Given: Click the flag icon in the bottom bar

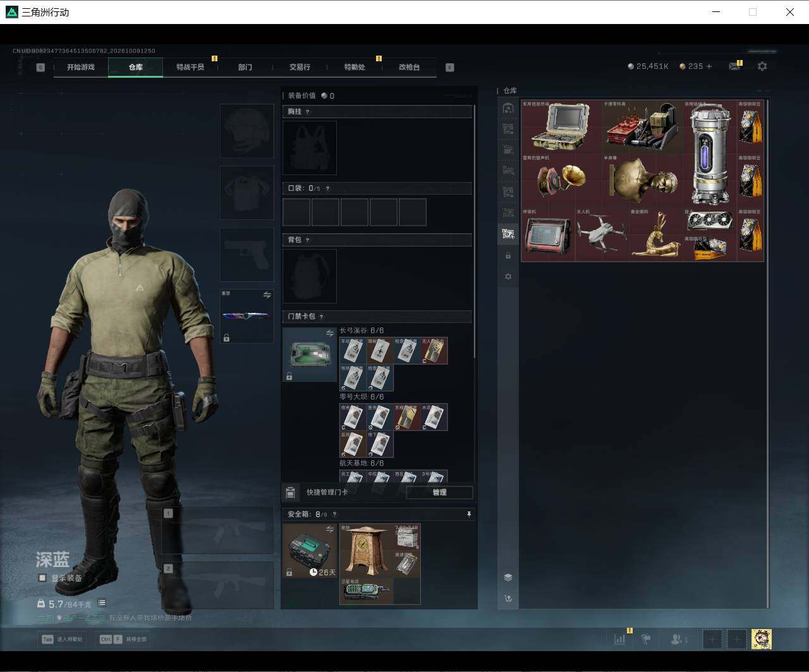Looking at the screenshot, I should 646,639.
